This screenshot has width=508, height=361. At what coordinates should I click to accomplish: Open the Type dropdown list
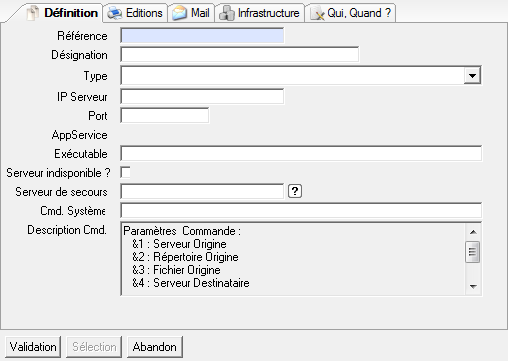coord(472,76)
